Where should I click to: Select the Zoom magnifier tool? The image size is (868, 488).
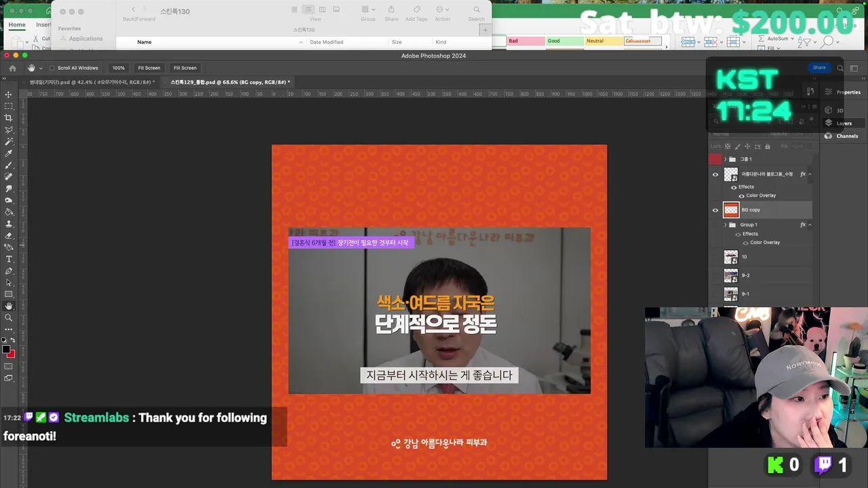click(x=9, y=317)
